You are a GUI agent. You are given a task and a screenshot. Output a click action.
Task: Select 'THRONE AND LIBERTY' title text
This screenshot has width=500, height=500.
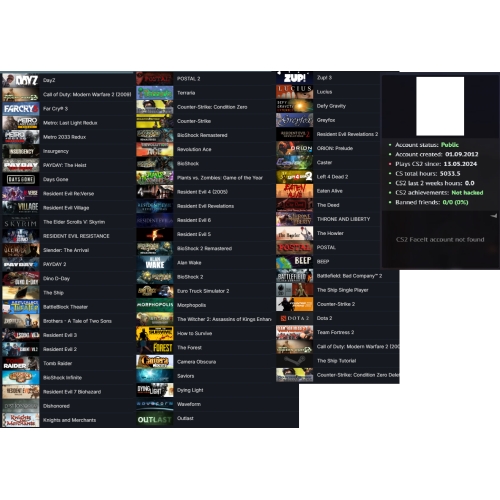tap(343, 219)
